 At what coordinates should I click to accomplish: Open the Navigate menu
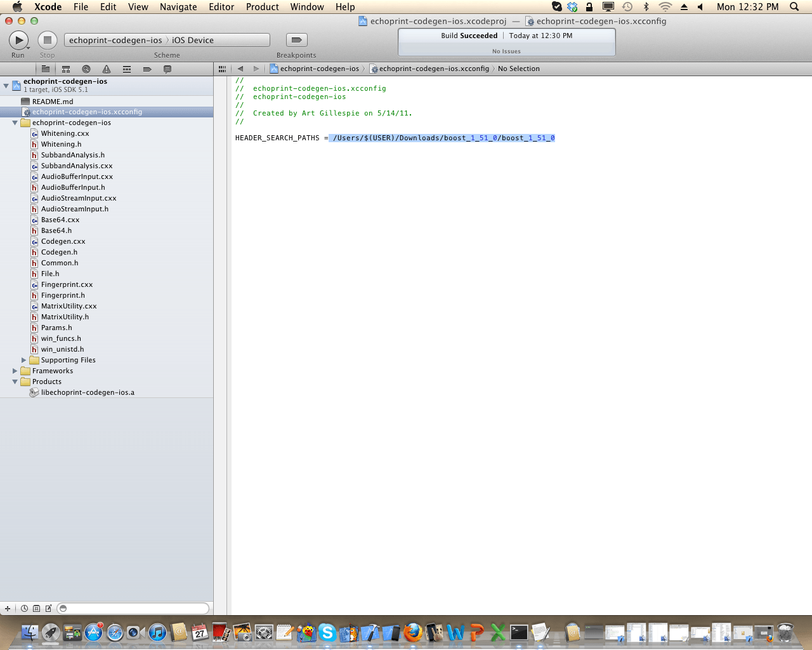178,7
